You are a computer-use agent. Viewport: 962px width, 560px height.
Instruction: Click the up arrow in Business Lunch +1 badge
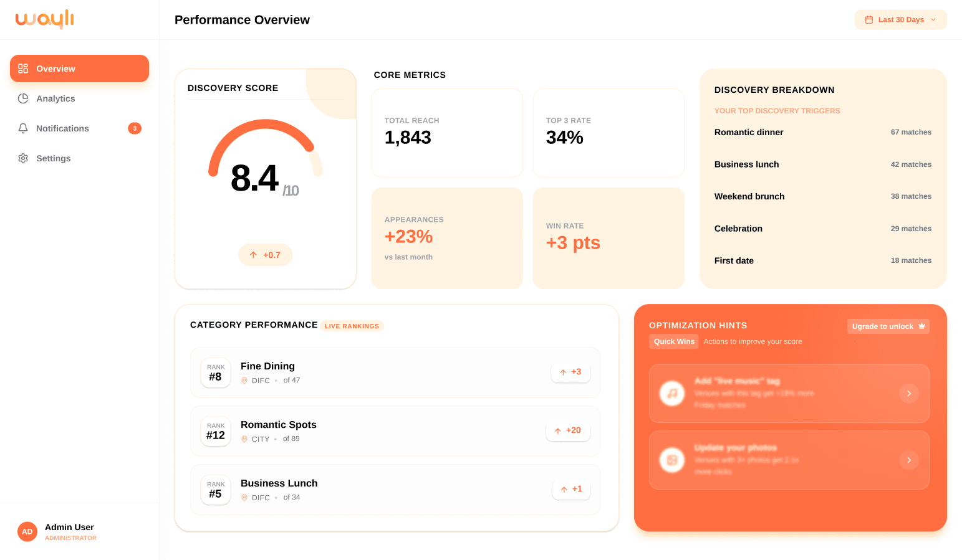564,489
